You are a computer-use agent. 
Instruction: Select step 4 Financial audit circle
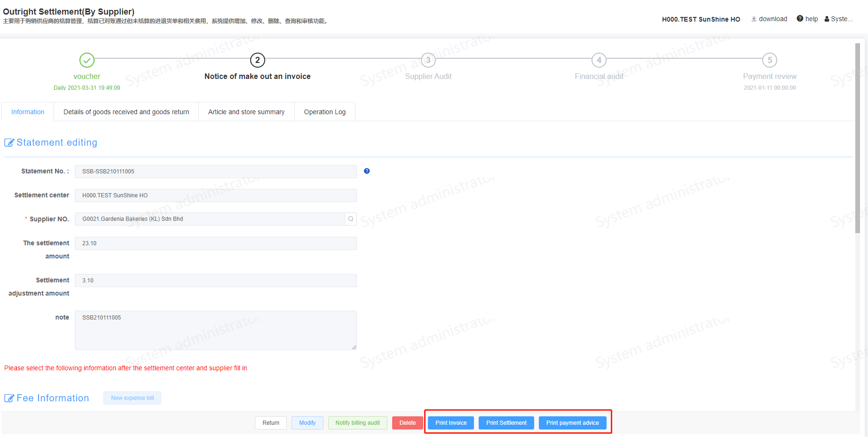pyautogui.click(x=599, y=60)
